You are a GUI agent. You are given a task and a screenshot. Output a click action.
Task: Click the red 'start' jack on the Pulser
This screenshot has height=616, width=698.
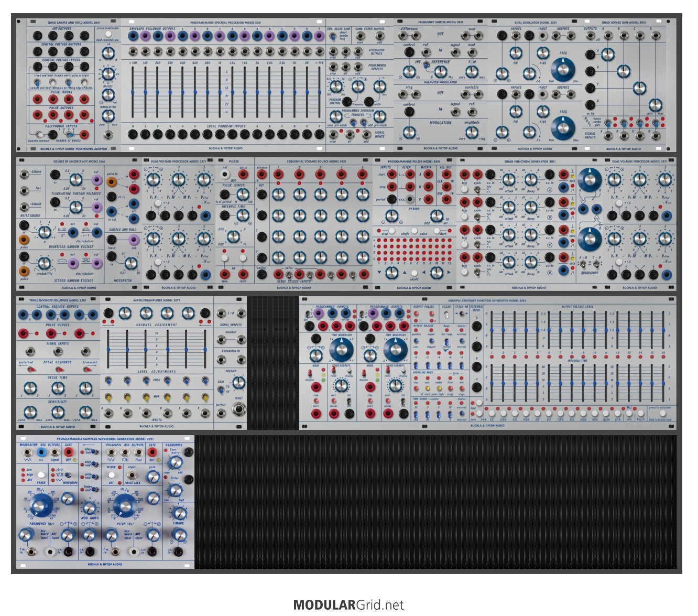243,274
